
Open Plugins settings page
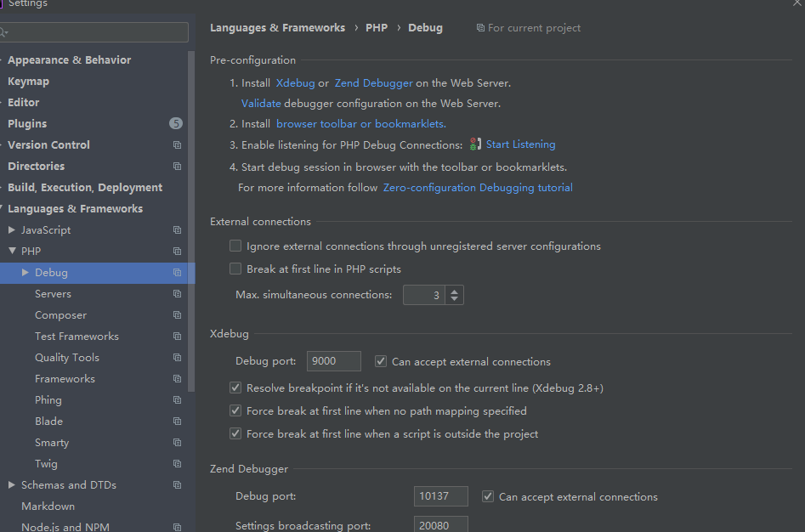(27, 123)
